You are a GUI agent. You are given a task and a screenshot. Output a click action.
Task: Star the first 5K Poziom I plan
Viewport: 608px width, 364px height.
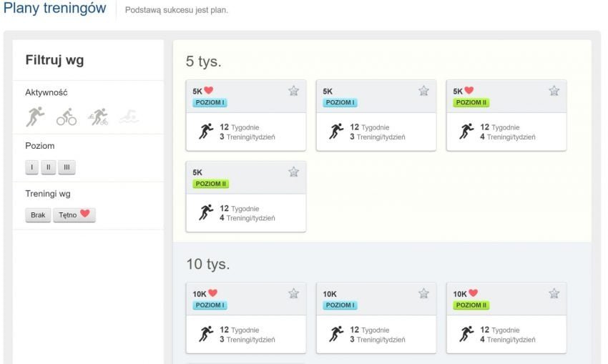(293, 91)
